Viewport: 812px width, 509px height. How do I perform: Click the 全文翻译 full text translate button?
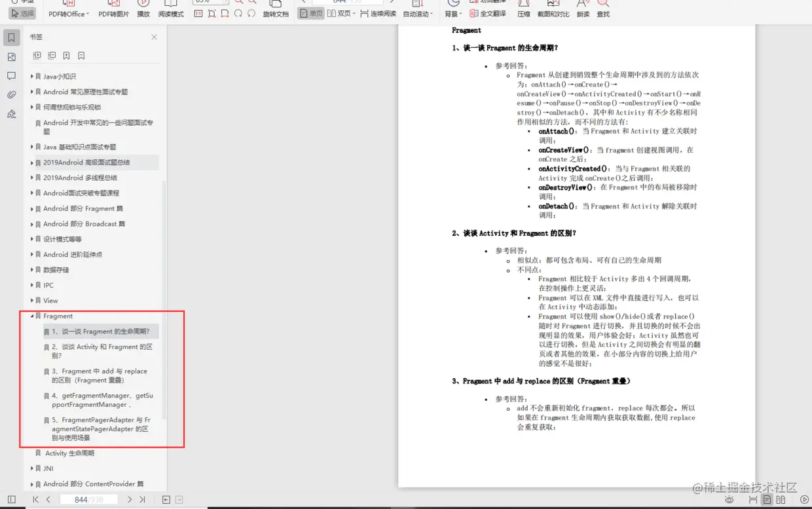tap(488, 13)
